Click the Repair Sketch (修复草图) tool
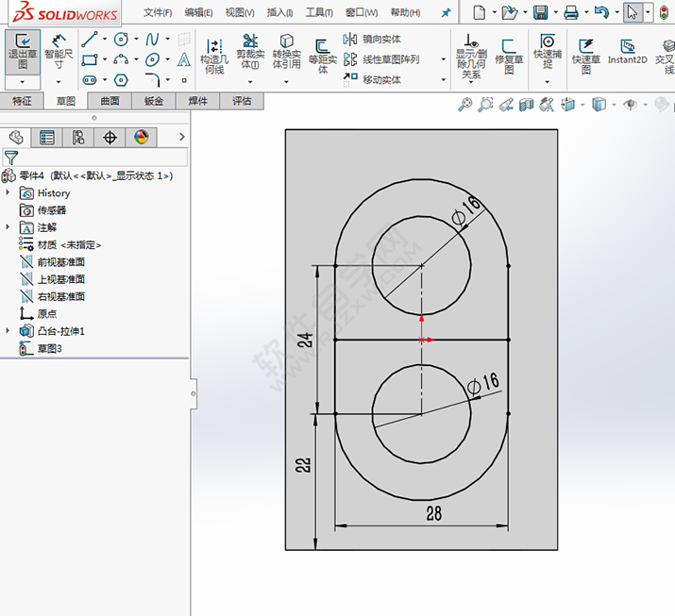This screenshot has width=675, height=616. tap(509, 57)
